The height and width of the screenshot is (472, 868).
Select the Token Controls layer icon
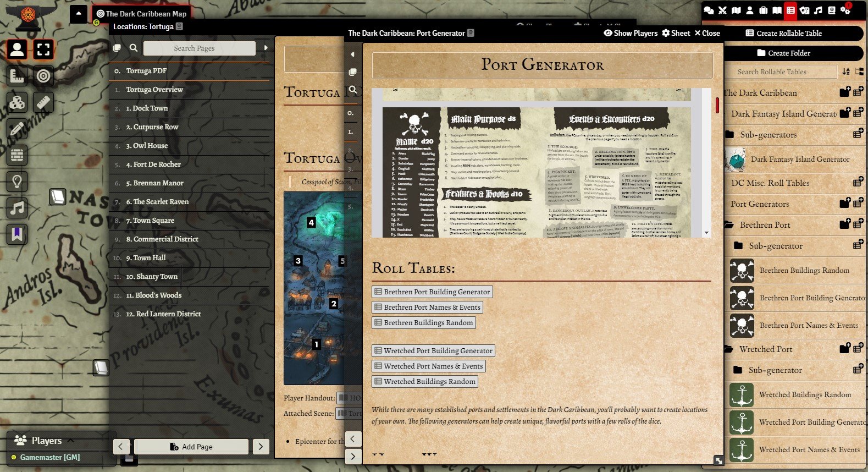point(17,50)
